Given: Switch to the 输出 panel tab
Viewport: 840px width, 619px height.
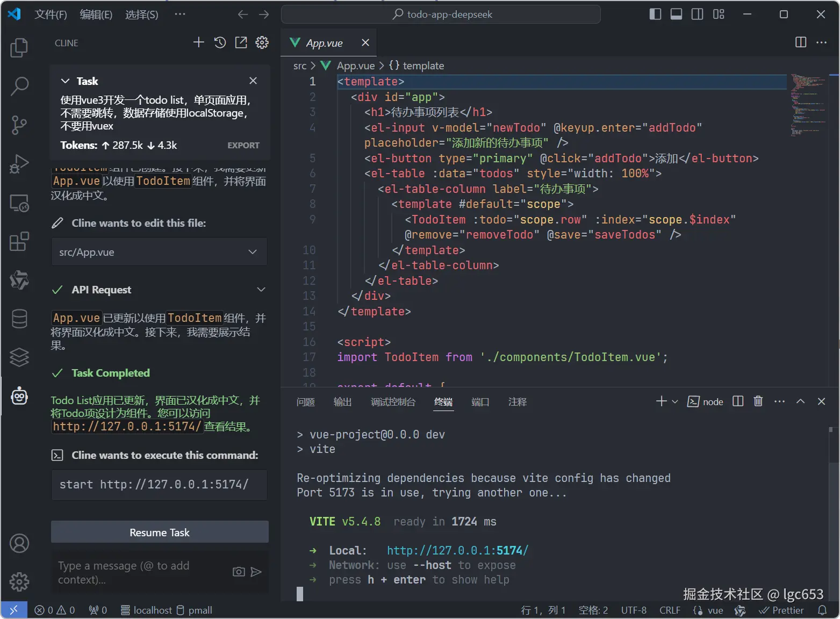Looking at the screenshot, I should (x=342, y=402).
